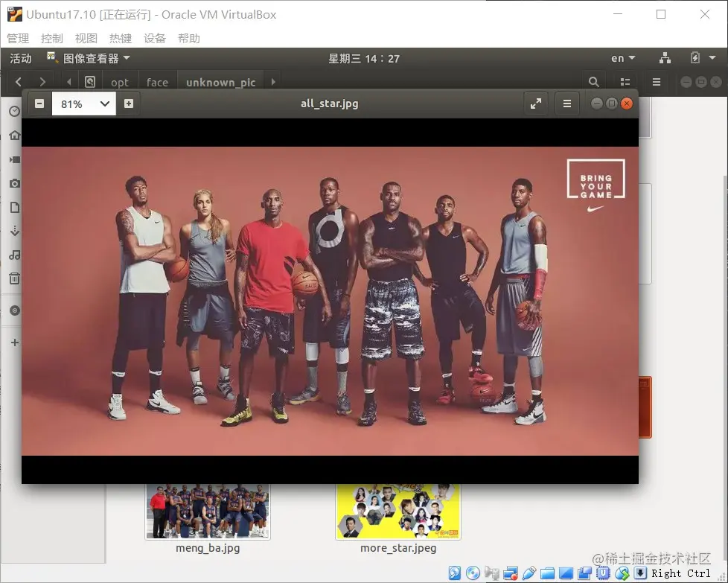The height and width of the screenshot is (583, 728).
Task: Open 图像查看器 application menu
Action: pos(89,59)
